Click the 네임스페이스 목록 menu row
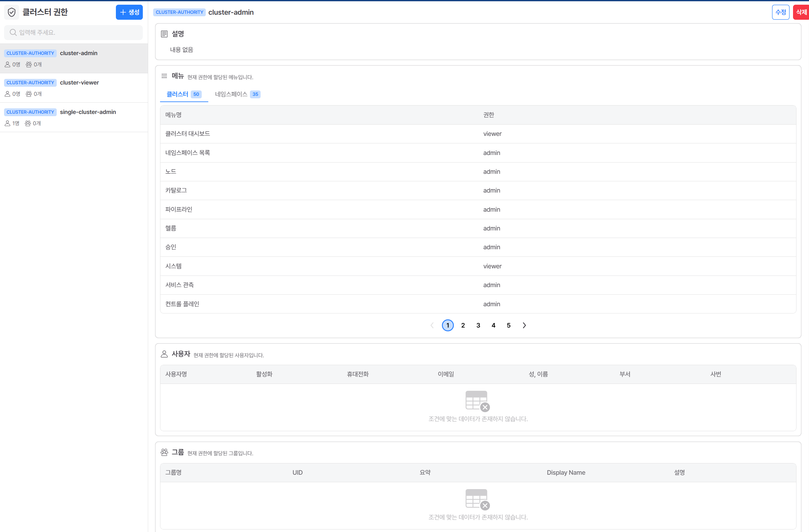The image size is (809, 532). tap(478, 153)
